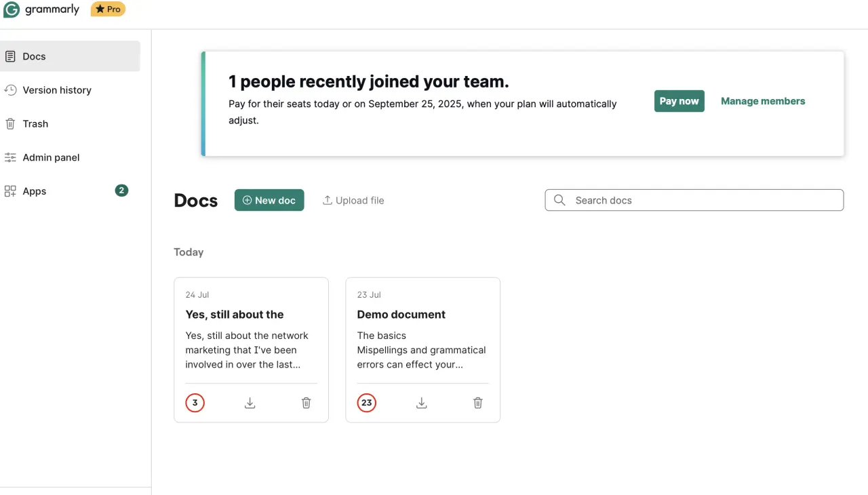Open Docs in the sidebar
Viewport: 868px width, 495px height.
(70, 56)
